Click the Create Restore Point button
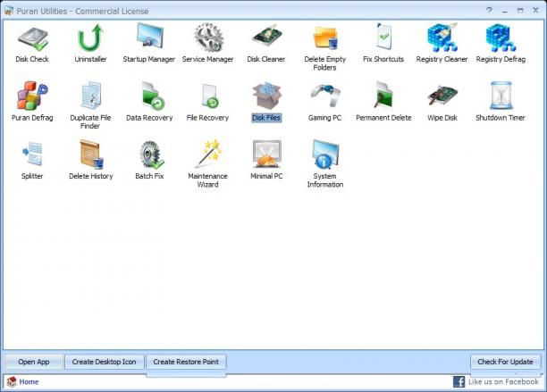547x392 pixels. (186, 362)
